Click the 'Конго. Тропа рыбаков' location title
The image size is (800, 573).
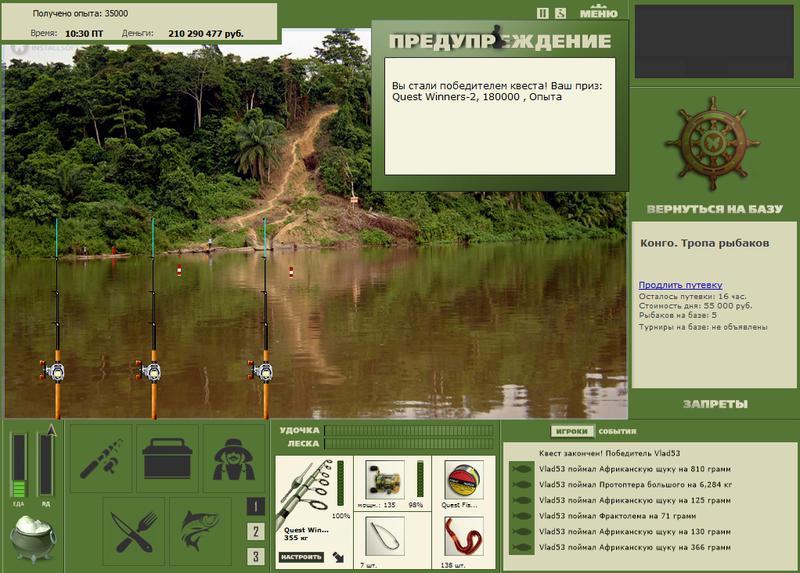(705, 243)
